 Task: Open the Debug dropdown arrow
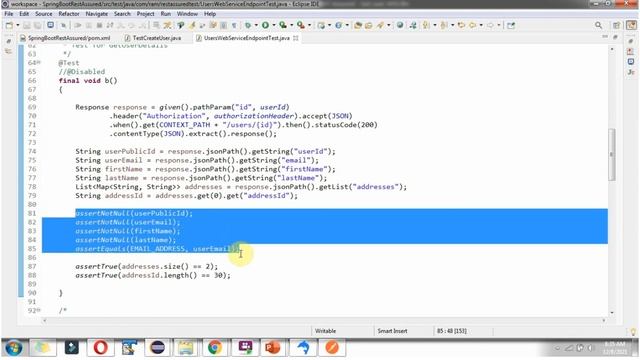[256, 25]
